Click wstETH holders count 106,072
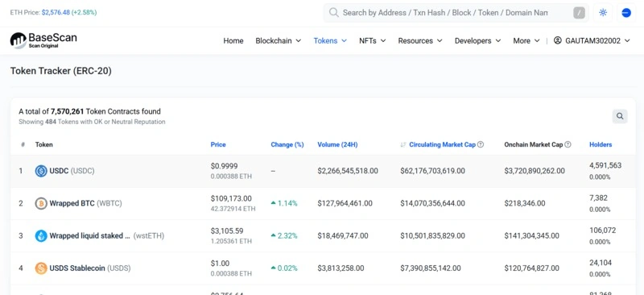644x295 pixels. 603,231
